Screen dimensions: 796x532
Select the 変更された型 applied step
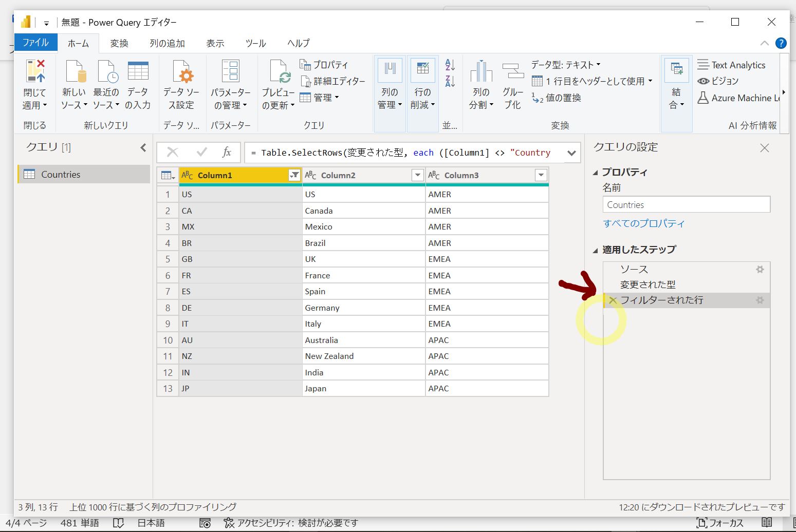point(687,284)
